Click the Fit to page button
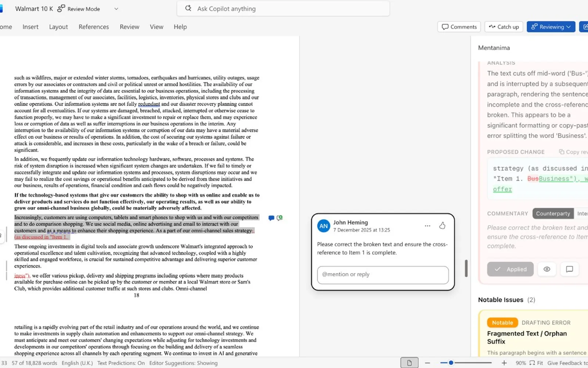Screen dimensions: 588x368 tap(536, 363)
